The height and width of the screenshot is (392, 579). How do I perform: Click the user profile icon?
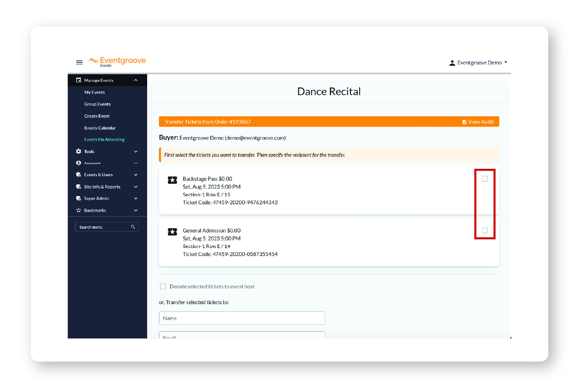pyautogui.click(x=452, y=63)
